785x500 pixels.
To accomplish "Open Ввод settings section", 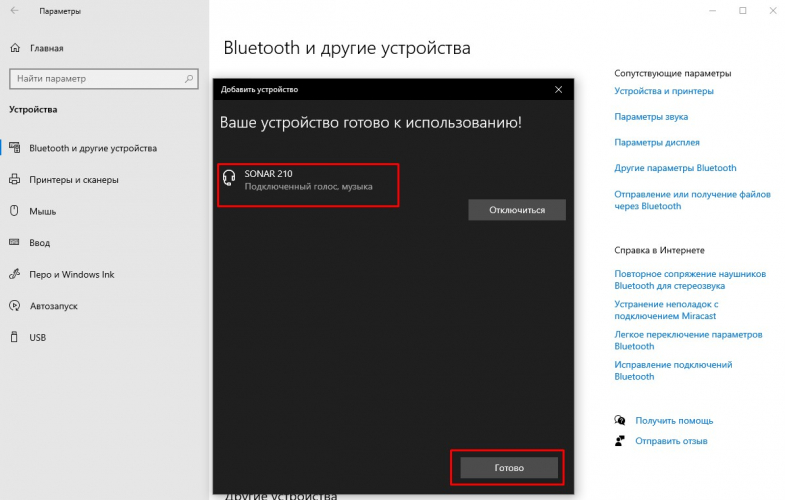I will [40, 243].
